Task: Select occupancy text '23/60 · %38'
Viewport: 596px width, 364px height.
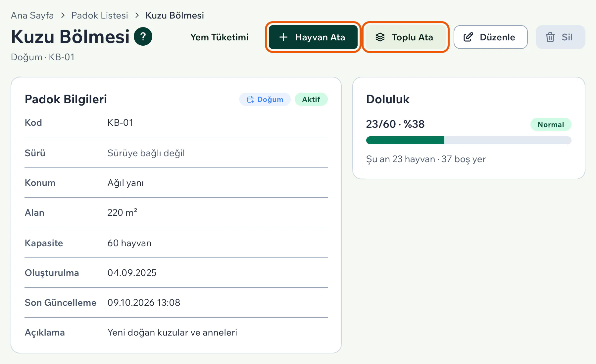Action: pyautogui.click(x=395, y=124)
